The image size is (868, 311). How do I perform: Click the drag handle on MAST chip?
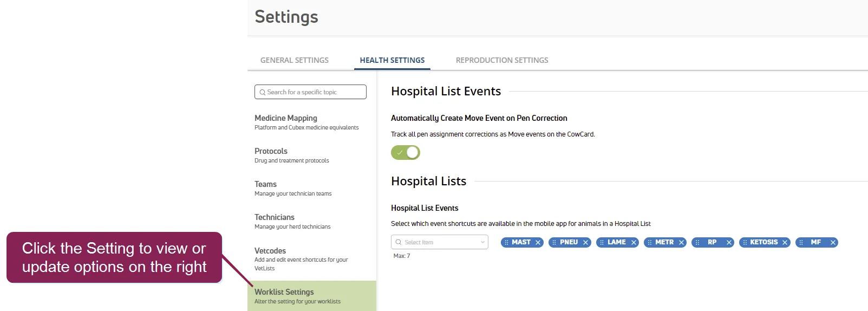[506, 243]
